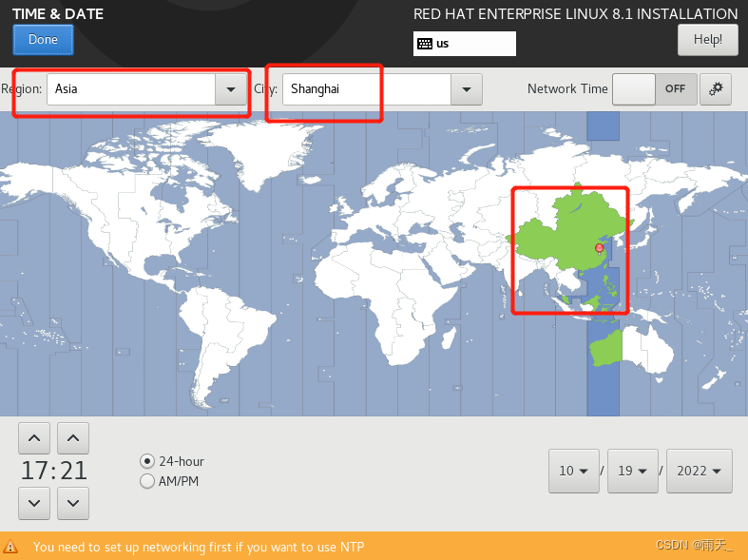Open the year dropdown showing 2022

(699, 471)
